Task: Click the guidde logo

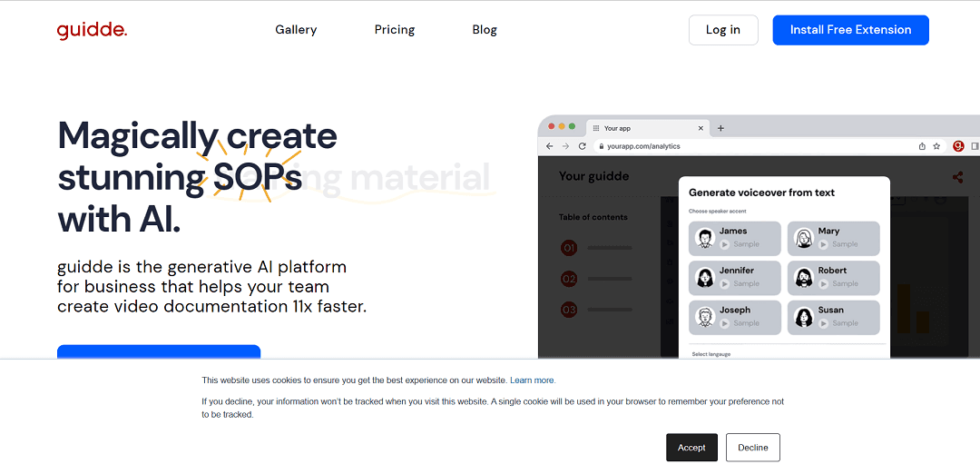Action: 92,30
